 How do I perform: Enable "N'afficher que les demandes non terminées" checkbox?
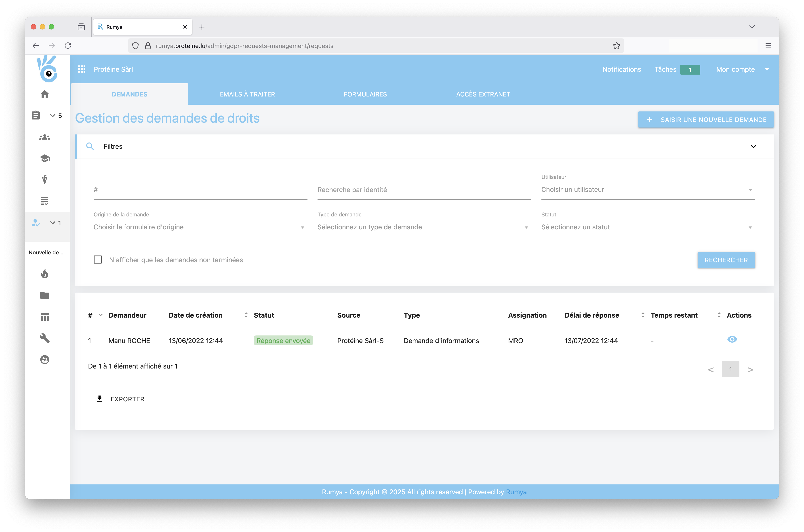pos(98,260)
